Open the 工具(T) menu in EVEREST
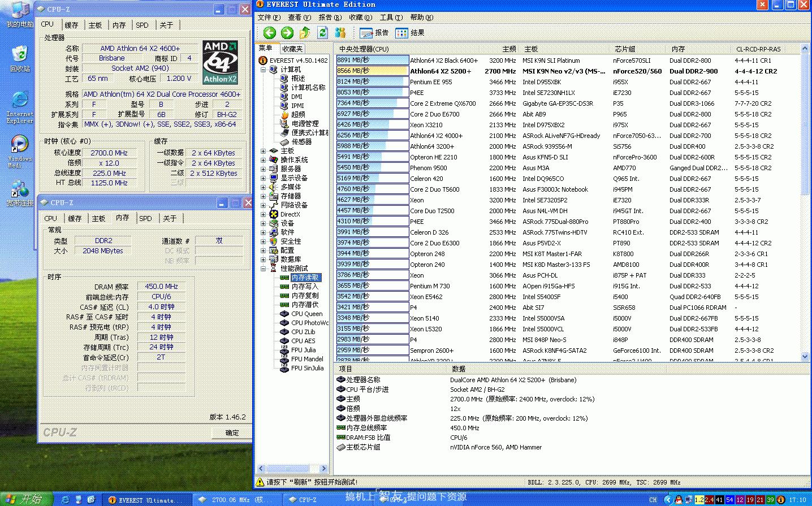Viewport: 812px width, 506px height. [391, 18]
